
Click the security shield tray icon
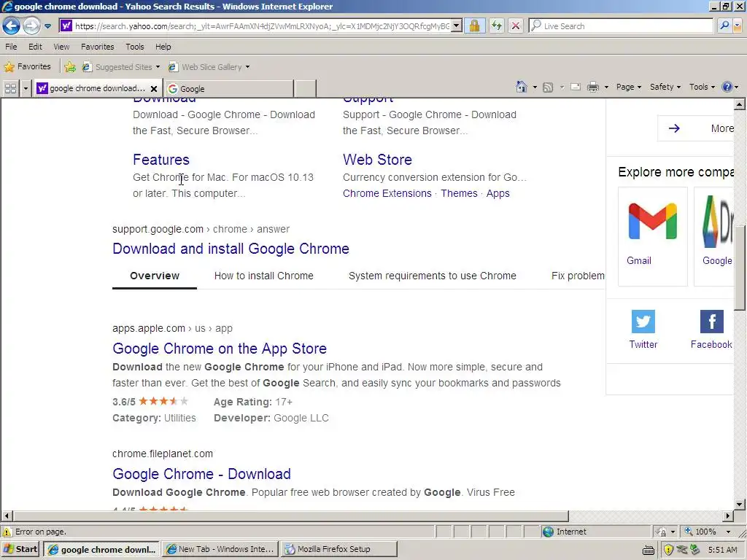668,550
